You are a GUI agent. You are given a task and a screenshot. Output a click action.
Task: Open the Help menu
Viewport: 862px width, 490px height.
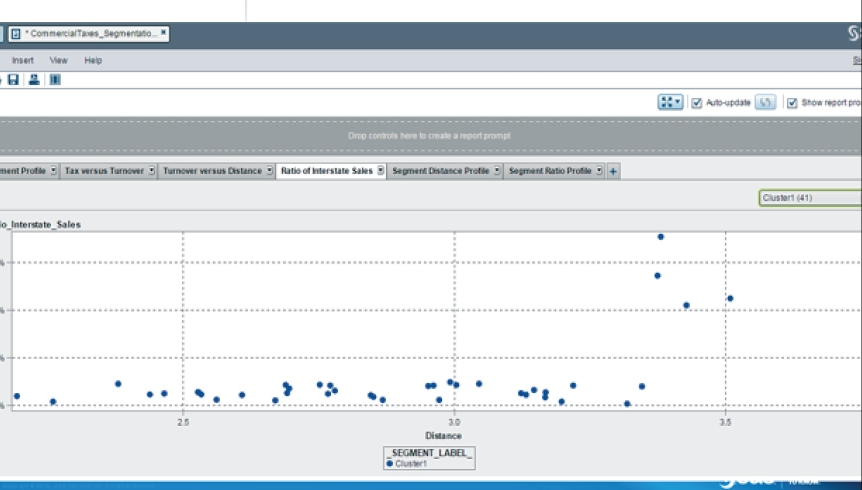click(x=93, y=60)
